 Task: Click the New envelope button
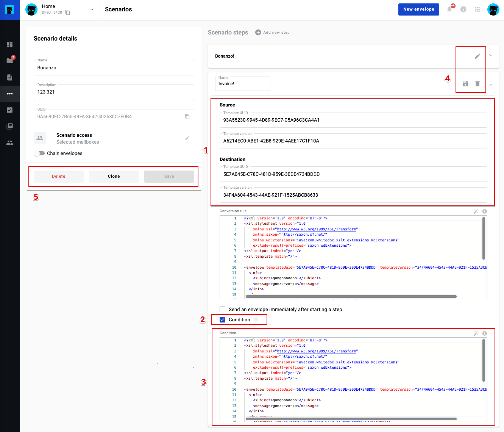coord(418,9)
